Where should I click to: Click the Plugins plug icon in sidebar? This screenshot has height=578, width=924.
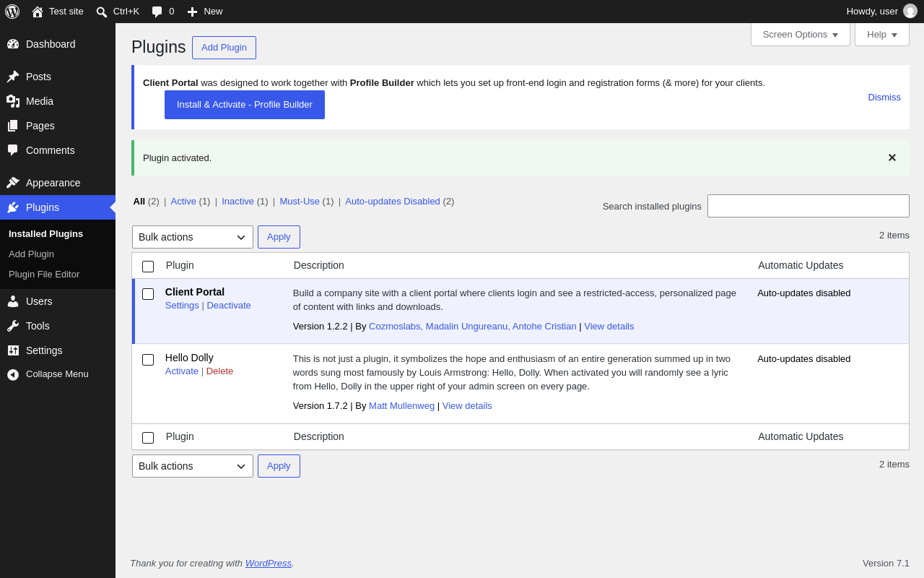pos(13,207)
